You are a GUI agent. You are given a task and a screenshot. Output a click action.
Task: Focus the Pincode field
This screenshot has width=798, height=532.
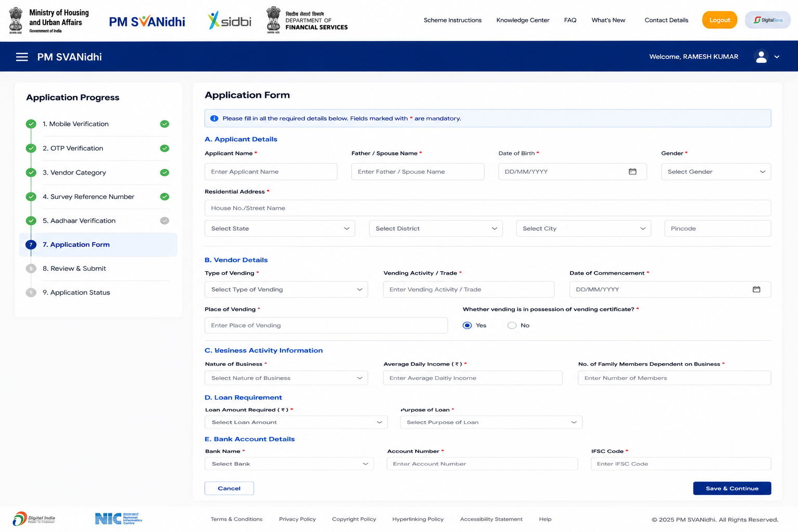pyautogui.click(x=717, y=229)
